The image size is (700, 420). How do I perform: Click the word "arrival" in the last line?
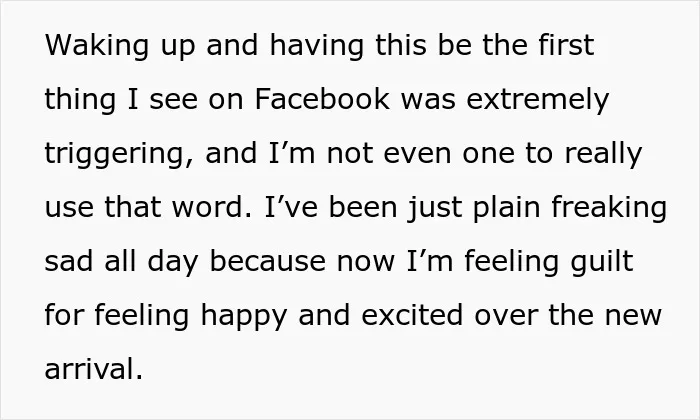point(93,369)
